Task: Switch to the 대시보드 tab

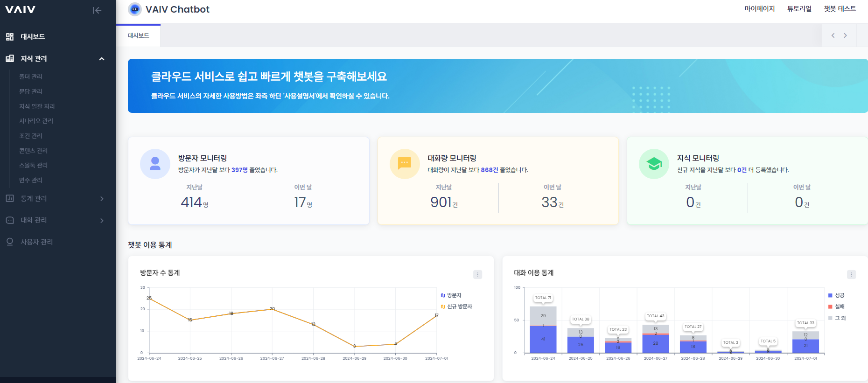Action: (139, 35)
